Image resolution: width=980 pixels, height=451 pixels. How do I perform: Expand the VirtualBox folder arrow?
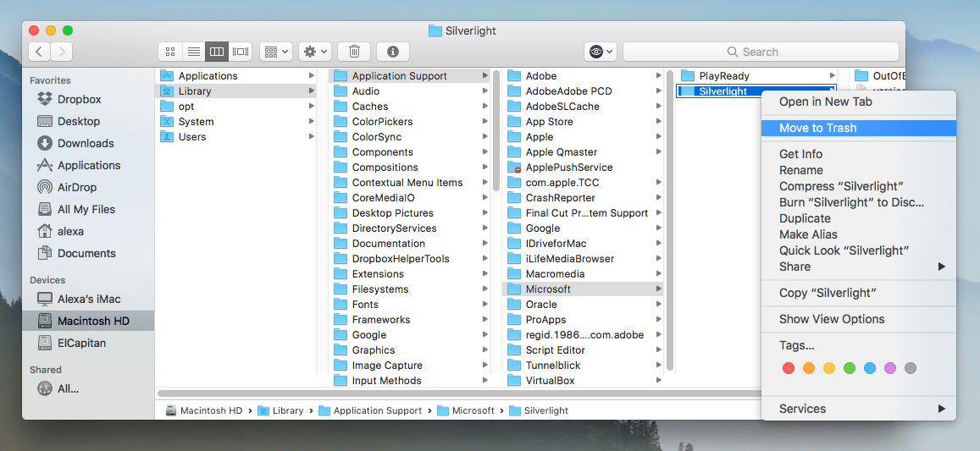(x=659, y=381)
